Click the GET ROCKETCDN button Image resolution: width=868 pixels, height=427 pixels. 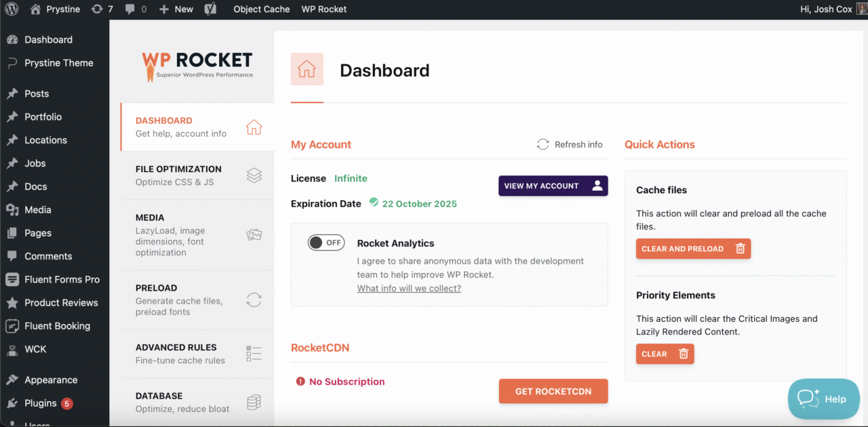[x=553, y=391]
